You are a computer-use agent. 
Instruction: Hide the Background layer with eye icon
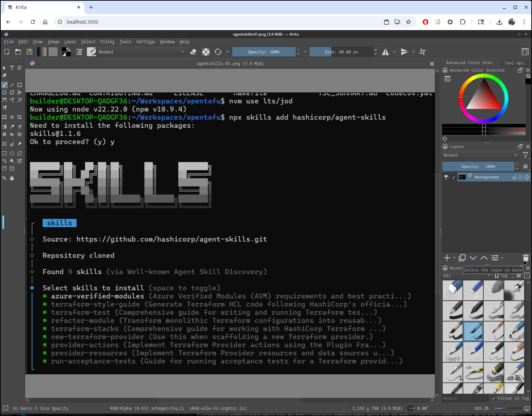[446, 177]
